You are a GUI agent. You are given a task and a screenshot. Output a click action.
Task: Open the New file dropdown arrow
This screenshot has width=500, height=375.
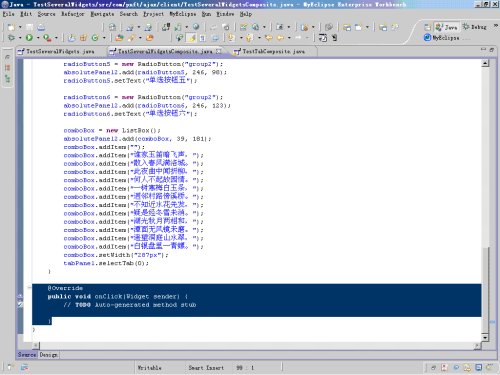click(20, 27)
